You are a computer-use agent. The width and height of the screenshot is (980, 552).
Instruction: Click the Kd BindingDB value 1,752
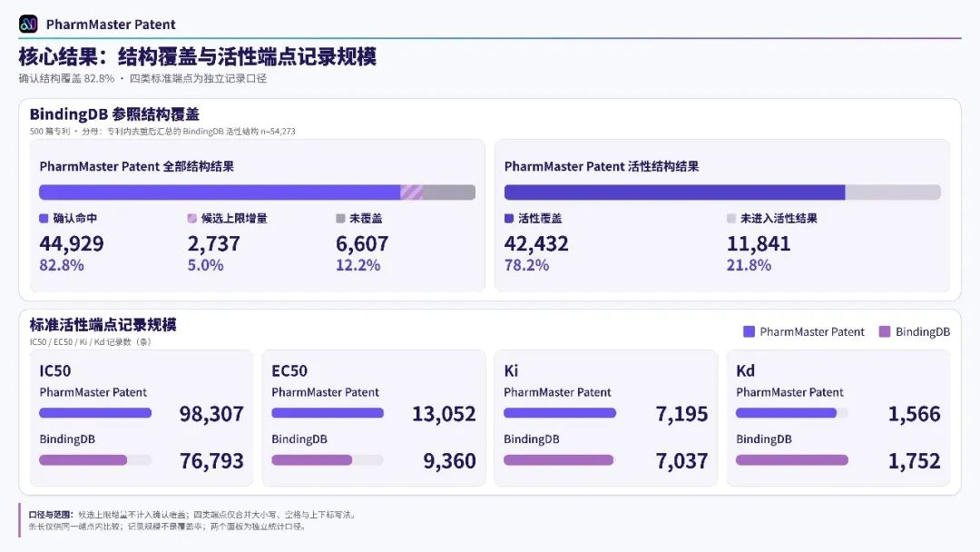[x=915, y=461]
